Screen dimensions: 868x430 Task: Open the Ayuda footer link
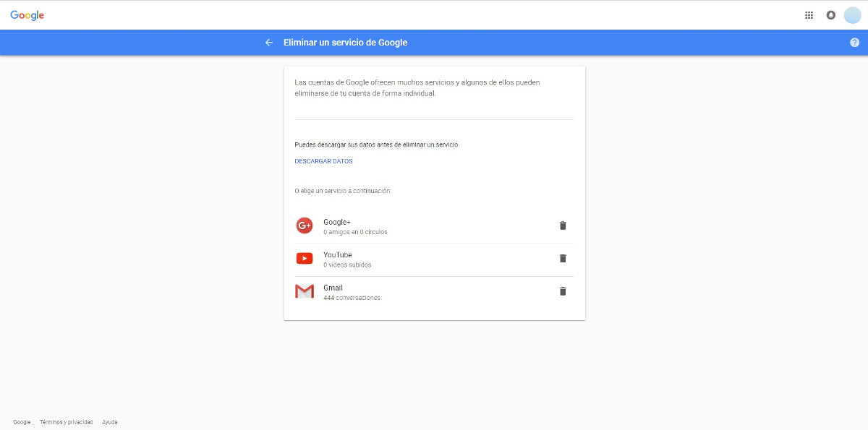pos(110,422)
